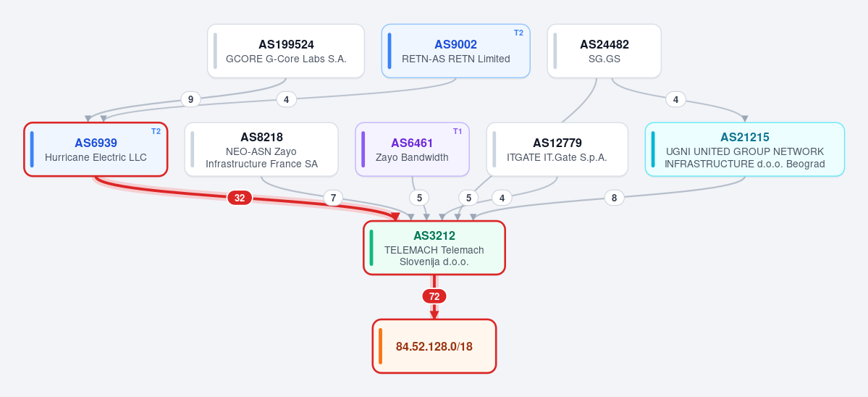Click the T2 badge on AS6939

156,131
